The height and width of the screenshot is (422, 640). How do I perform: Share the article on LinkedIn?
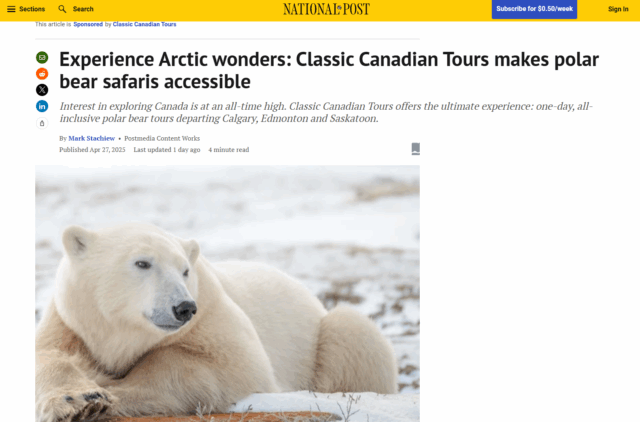pos(42,106)
